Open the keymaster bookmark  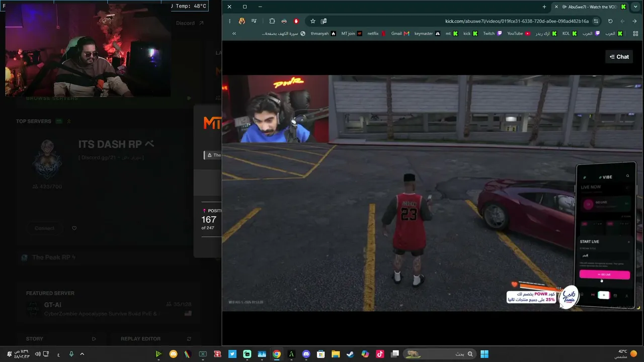(x=427, y=34)
